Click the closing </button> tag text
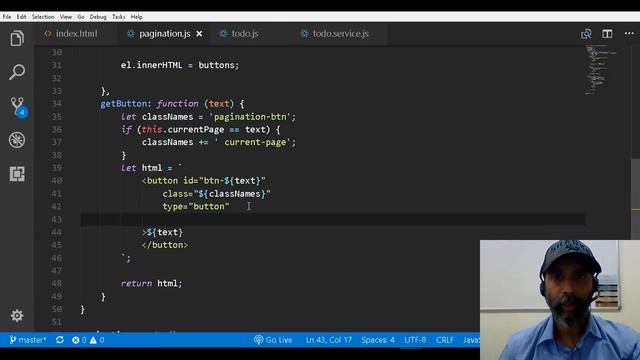This screenshot has width=640, height=360. click(x=164, y=245)
